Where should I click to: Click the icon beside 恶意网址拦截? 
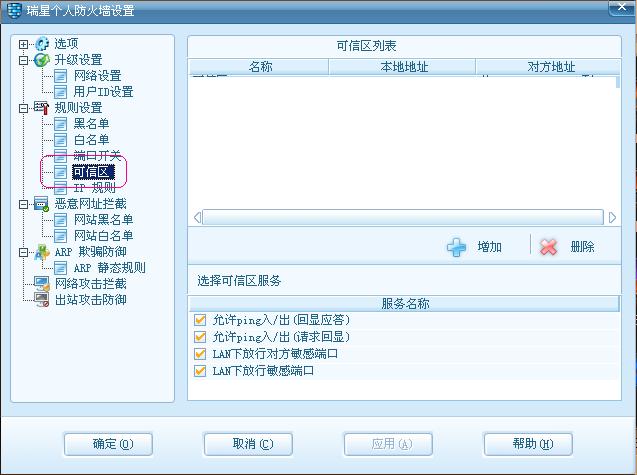41,204
